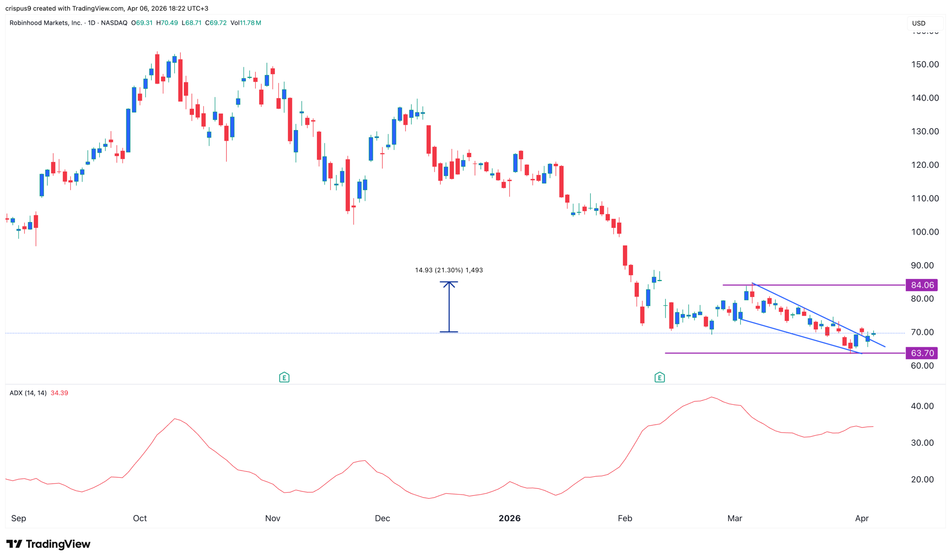
Task: Click the 14.93 (21.30%) measurement label
Action: coord(449,270)
